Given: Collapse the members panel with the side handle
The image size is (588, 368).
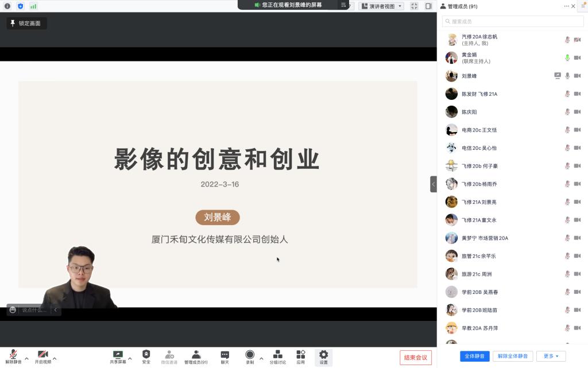Looking at the screenshot, I should [x=434, y=184].
